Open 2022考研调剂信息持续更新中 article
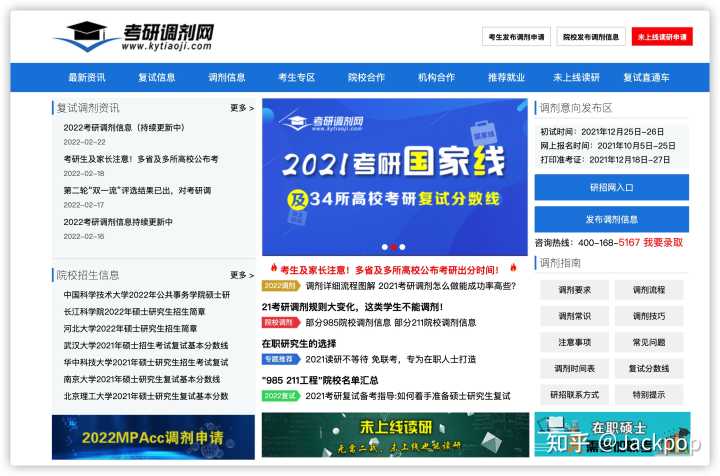The height and width of the screenshot is (476, 720). (118, 222)
